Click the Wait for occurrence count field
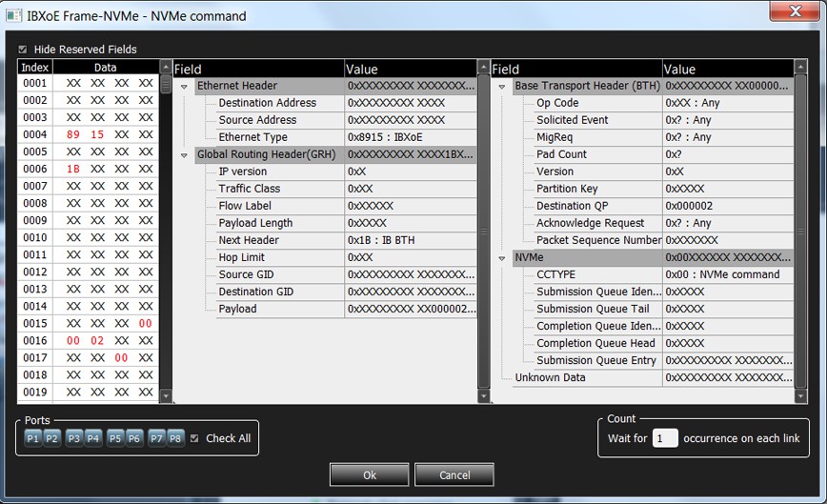Viewport: 827px width, 504px height. pyautogui.click(x=665, y=438)
